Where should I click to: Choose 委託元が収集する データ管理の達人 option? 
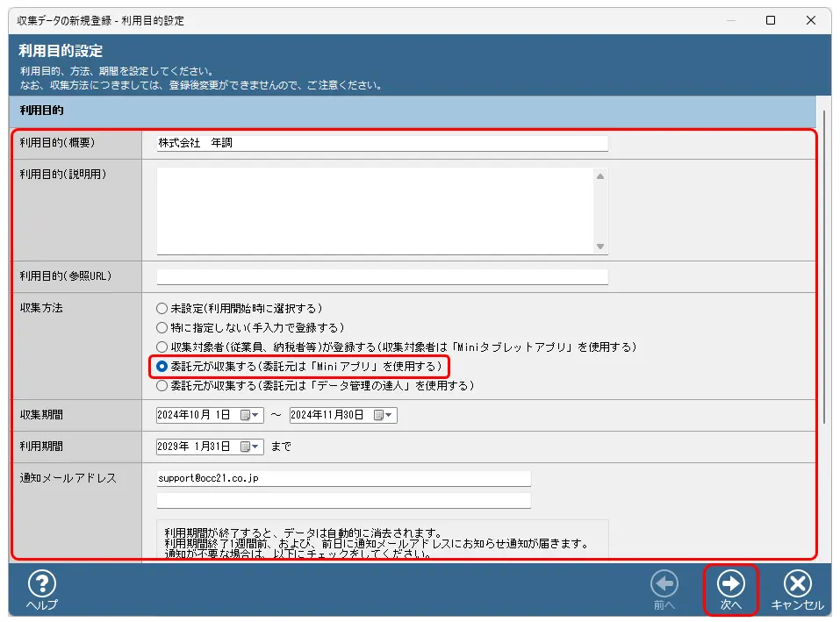161,385
